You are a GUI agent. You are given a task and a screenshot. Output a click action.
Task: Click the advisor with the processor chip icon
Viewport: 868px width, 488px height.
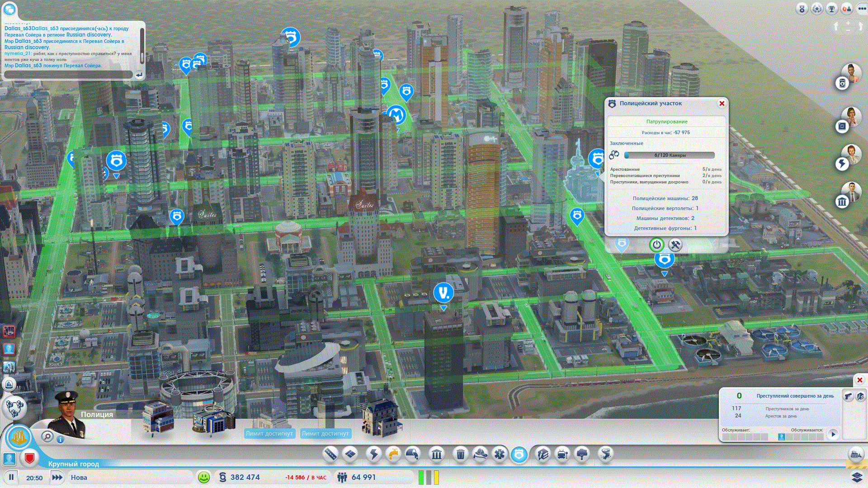click(x=849, y=120)
